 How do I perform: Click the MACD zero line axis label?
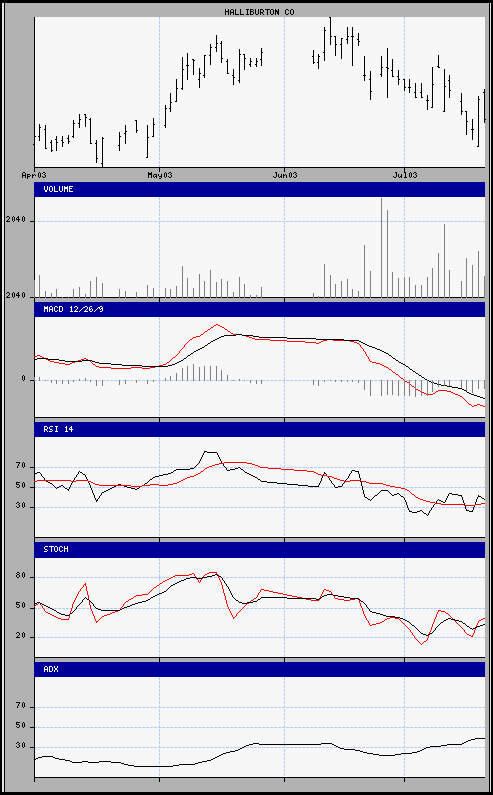[24, 379]
